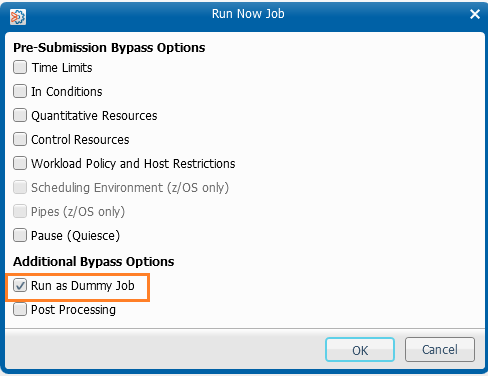Click the 'Quantitative Resources' label text

(x=94, y=116)
